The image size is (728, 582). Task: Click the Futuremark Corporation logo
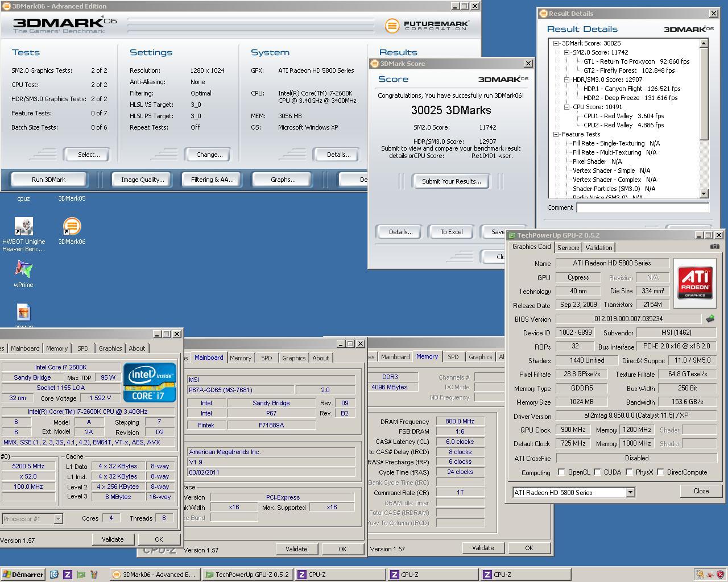pos(427,26)
